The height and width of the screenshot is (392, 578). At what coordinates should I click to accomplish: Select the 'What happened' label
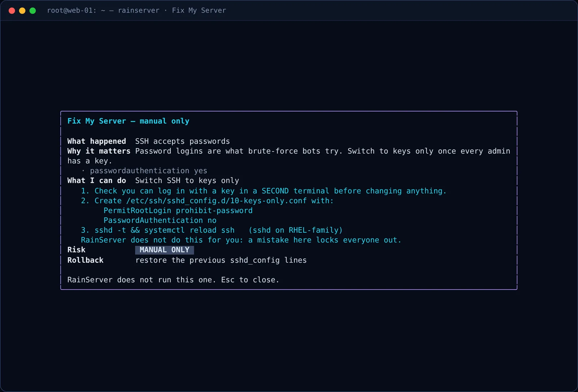(x=96, y=141)
